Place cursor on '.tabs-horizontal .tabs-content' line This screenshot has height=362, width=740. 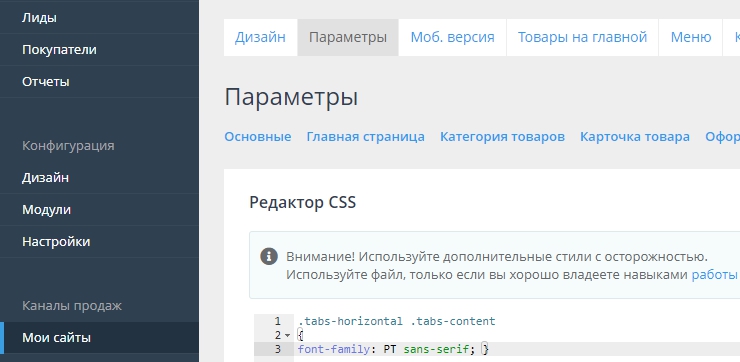tap(396, 321)
